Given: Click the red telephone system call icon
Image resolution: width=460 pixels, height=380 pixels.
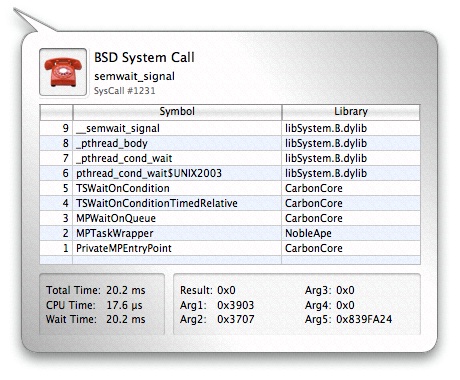Looking at the screenshot, I should coord(63,72).
